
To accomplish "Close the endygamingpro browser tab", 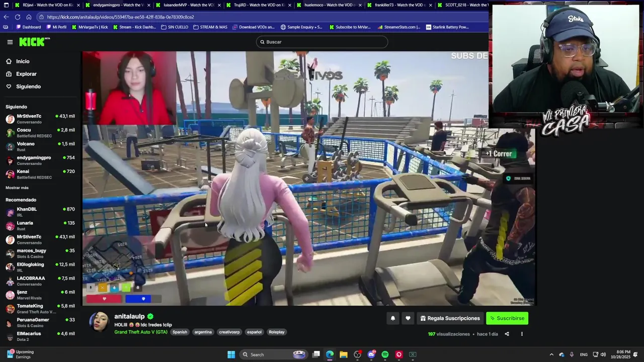I will (x=149, y=5).
